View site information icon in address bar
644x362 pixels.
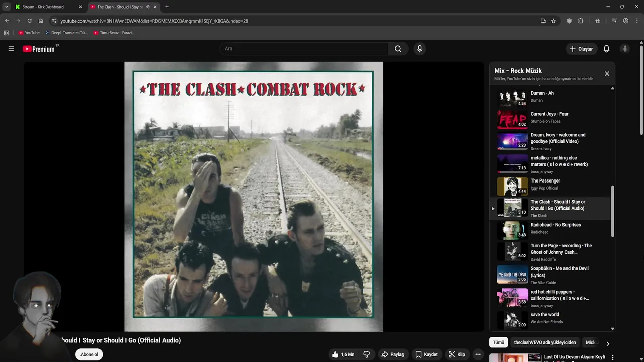[x=54, y=21]
